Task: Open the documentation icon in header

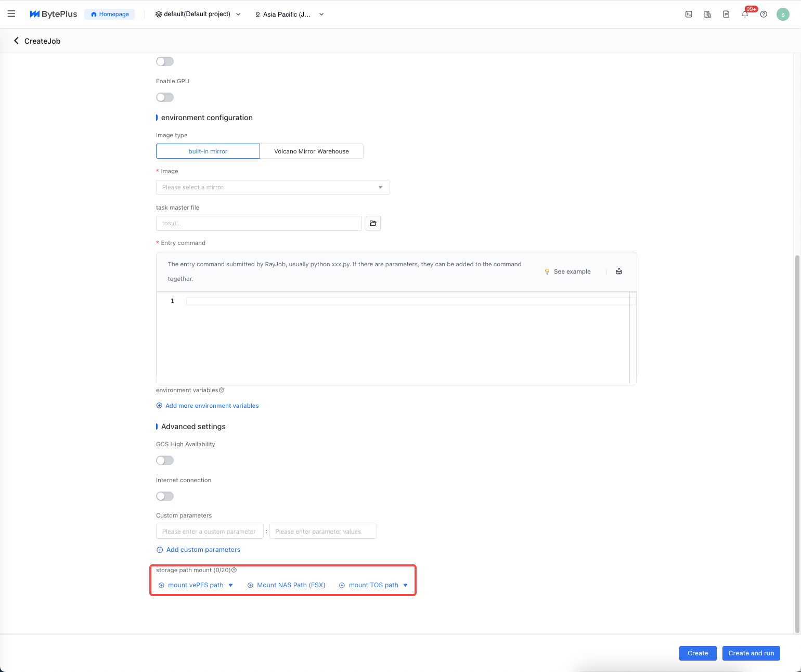Action: tap(726, 15)
